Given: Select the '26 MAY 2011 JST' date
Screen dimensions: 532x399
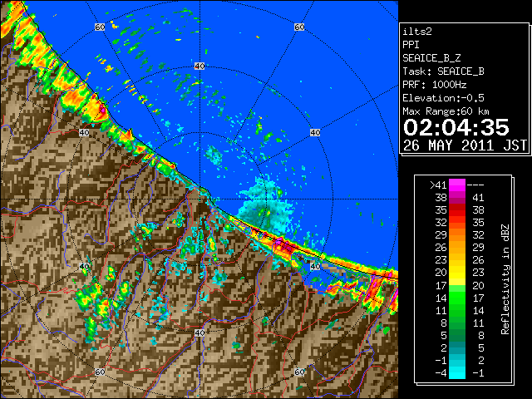Looking at the screenshot, I should coord(465,145).
